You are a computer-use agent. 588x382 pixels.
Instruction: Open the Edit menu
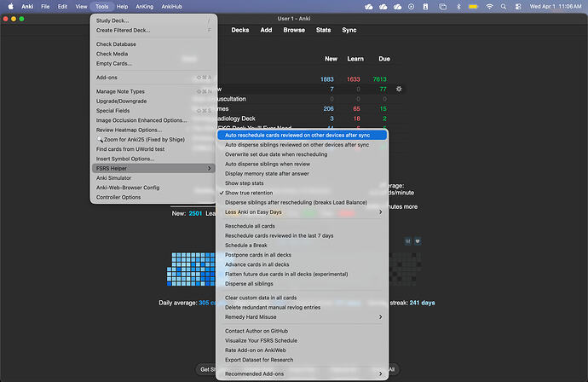click(62, 6)
